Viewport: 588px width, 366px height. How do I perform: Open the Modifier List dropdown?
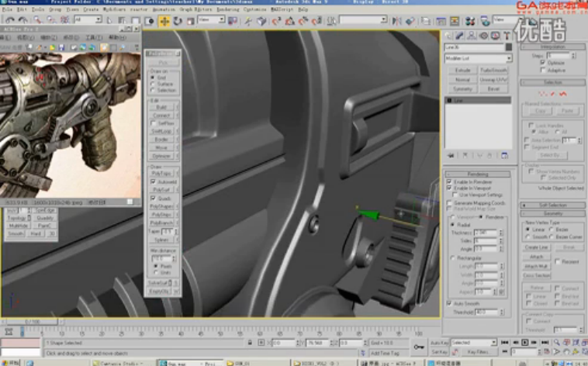click(x=478, y=58)
